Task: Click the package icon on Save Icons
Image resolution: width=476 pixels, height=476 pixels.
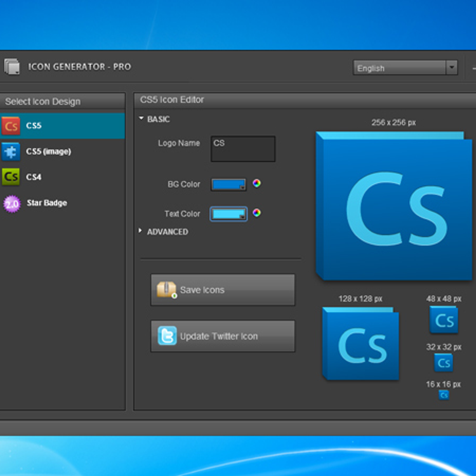Action: [x=167, y=290]
